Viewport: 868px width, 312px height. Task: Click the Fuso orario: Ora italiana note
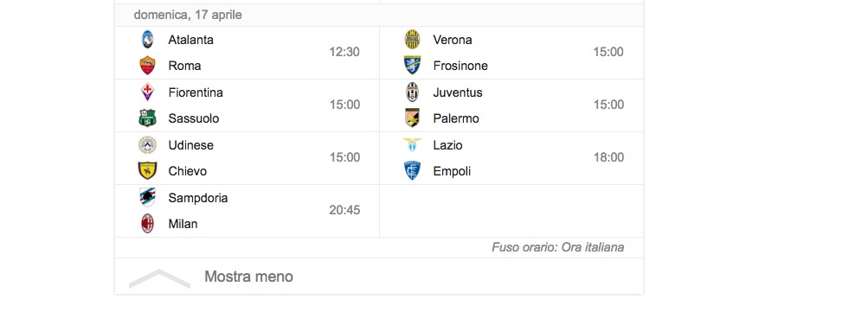pos(558,247)
